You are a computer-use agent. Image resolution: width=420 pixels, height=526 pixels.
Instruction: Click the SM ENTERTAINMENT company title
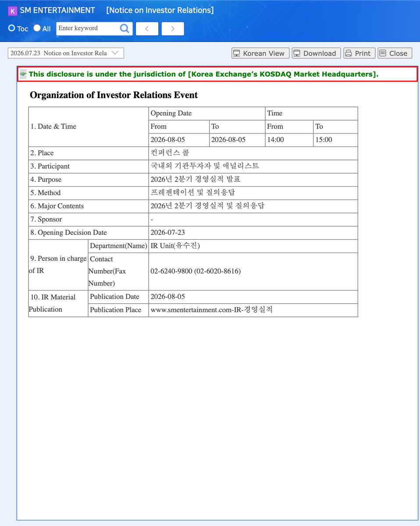[57, 10]
